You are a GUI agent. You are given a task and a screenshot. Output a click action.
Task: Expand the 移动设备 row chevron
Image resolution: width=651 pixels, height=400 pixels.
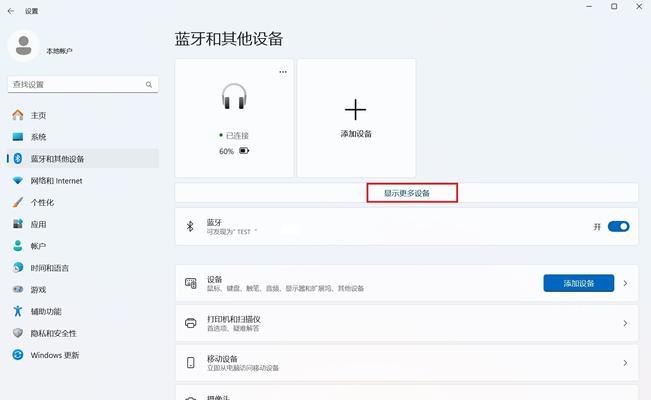625,363
